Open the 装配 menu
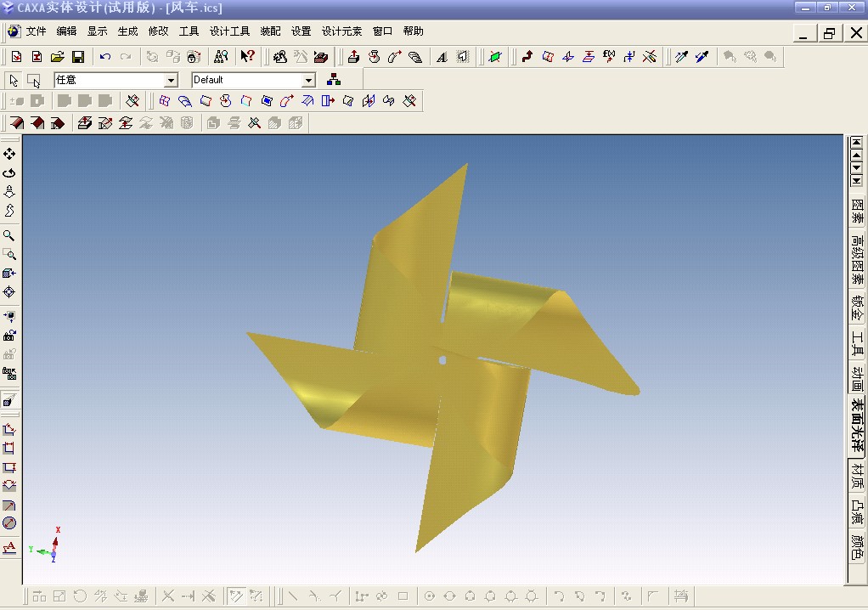This screenshot has height=610, width=868. coord(271,31)
